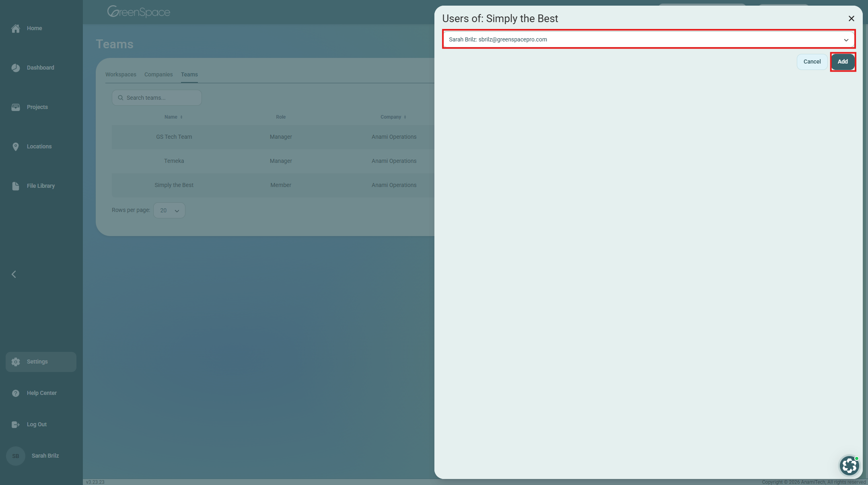Viewport: 868px width, 485px height.
Task: Switch to the Companies tab
Action: click(158, 74)
